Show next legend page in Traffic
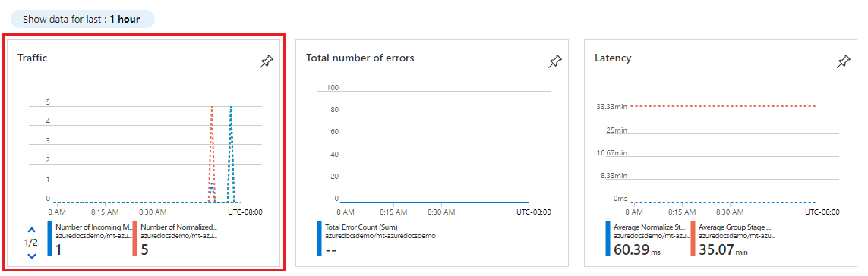Viewport: 868px width, 276px height. [x=32, y=256]
